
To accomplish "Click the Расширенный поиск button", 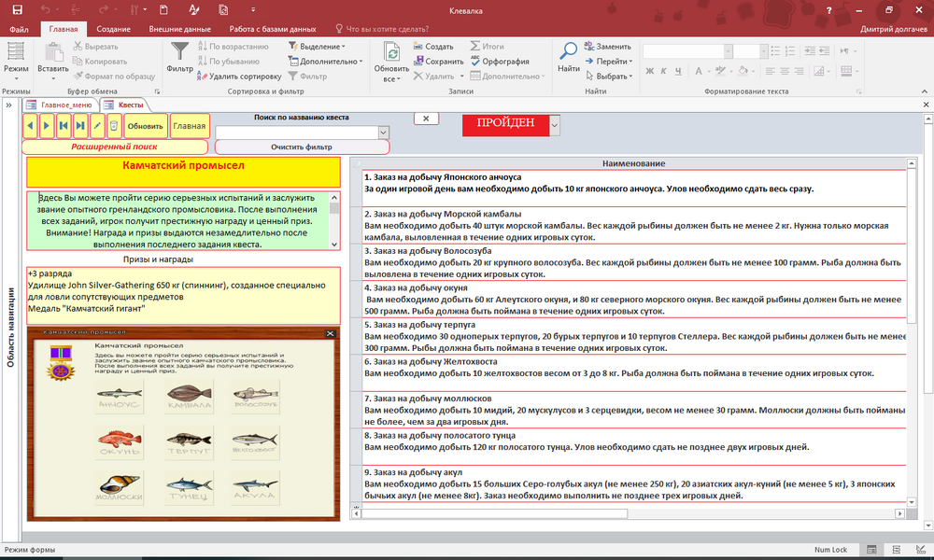I will 116,147.
